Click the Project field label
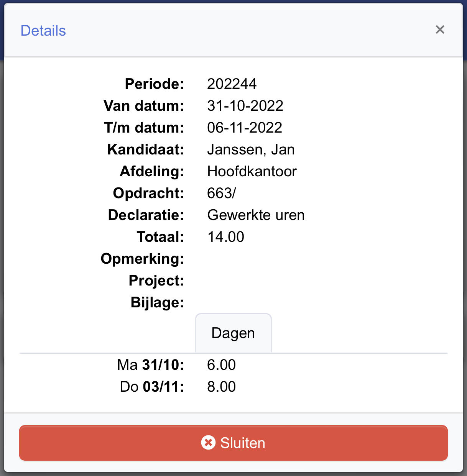 click(x=156, y=281)
